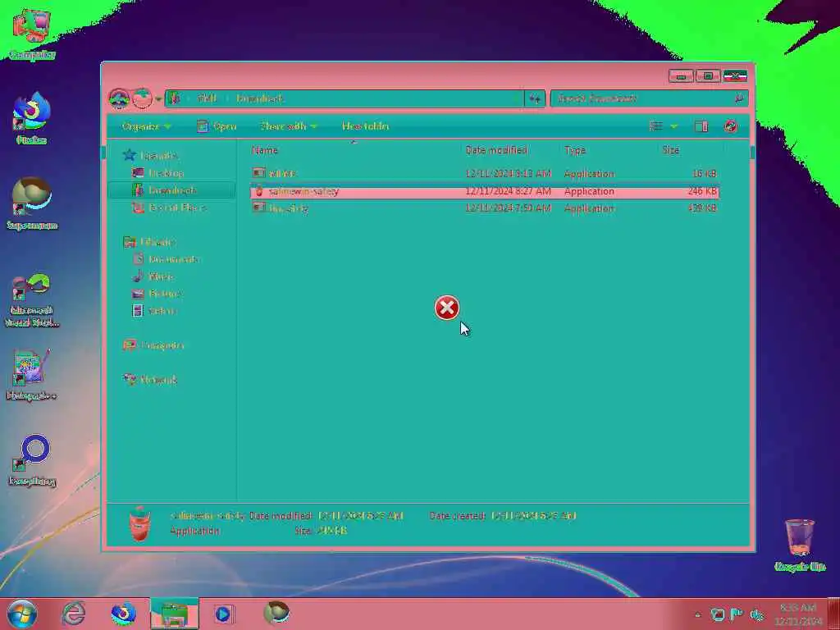Click the volume speaker tray icon
This screenshot has height=630, width=840.
[757, 614]
